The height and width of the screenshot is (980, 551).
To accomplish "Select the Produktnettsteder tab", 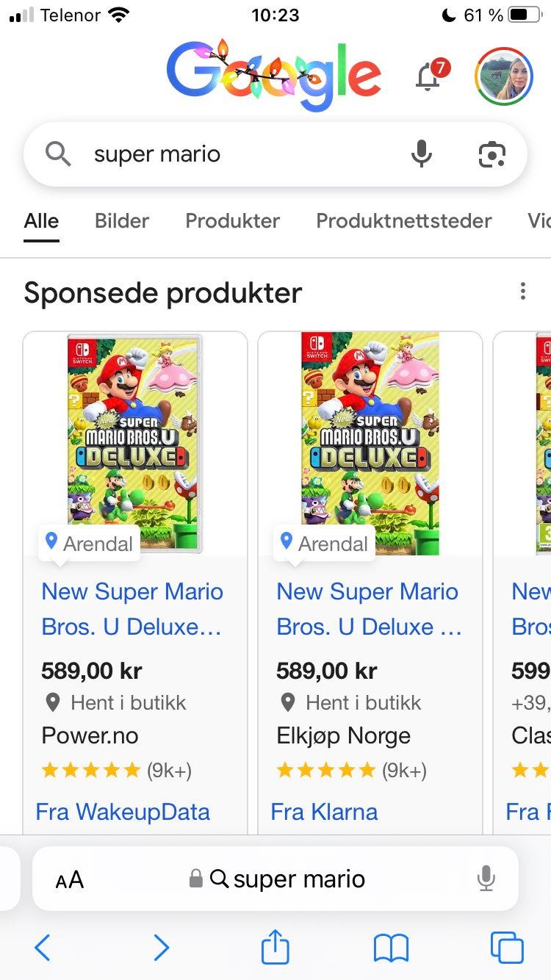I will (403, 221).
